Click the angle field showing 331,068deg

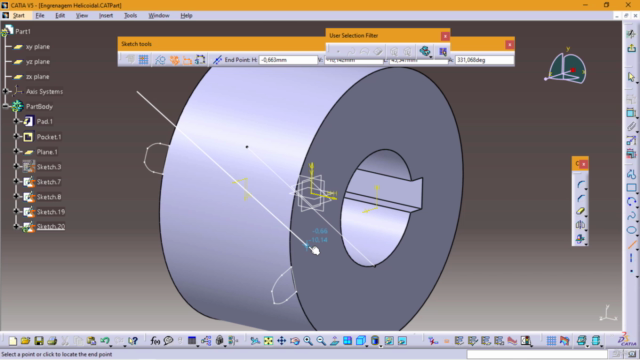[x=484, y=60]
